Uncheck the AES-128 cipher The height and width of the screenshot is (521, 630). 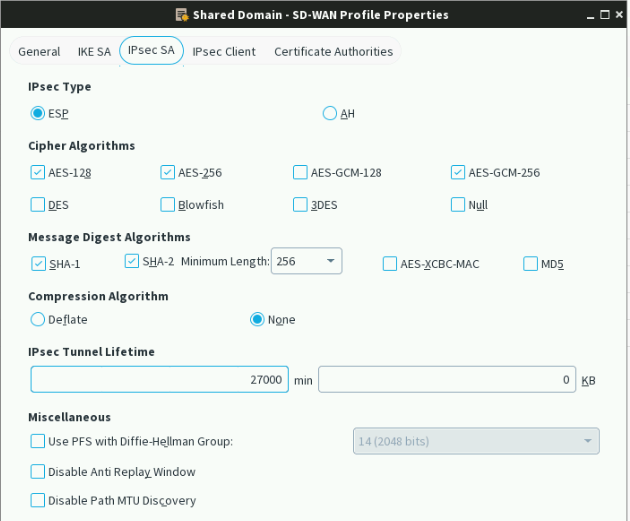[x=38, y=172]
